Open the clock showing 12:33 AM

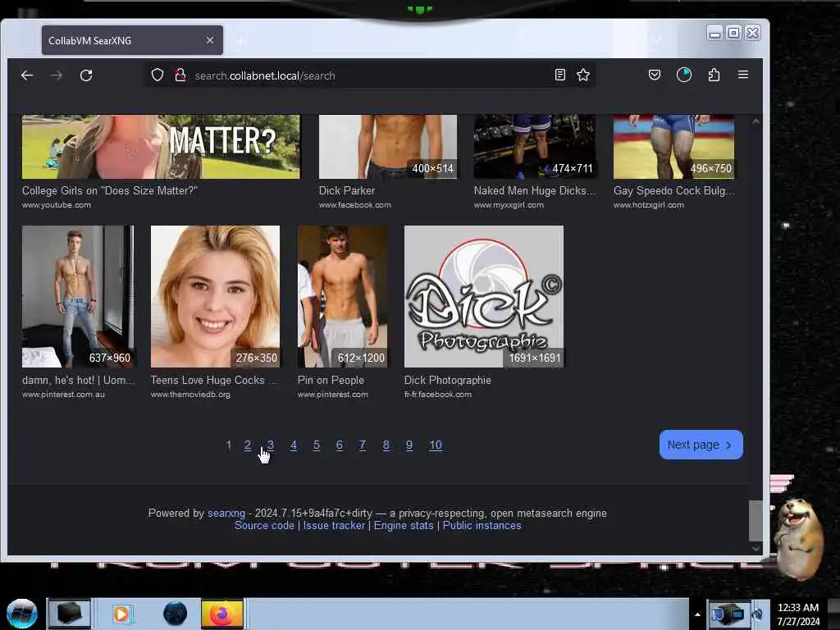(x=798, y=614)
